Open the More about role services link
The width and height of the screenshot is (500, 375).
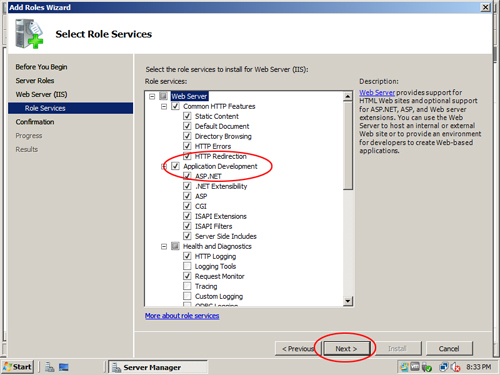coord(182,316)
